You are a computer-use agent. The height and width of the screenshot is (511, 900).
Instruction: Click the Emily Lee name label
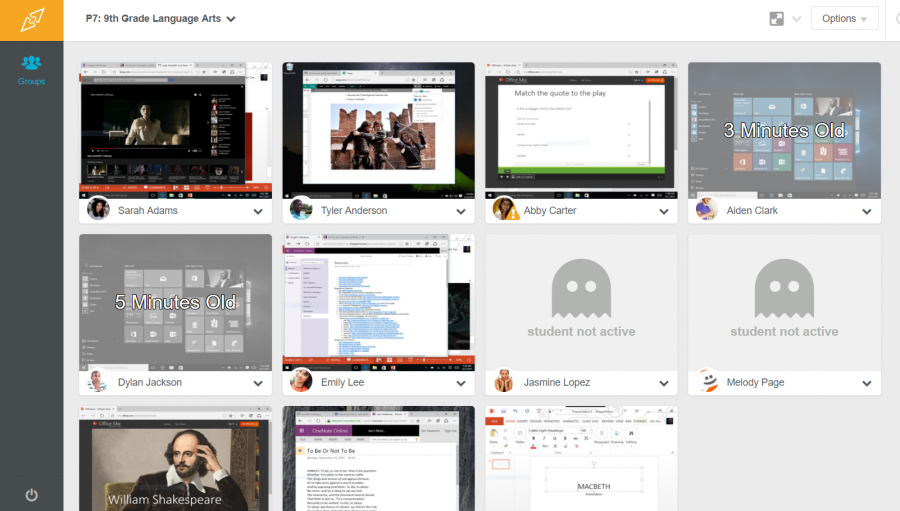343,382
